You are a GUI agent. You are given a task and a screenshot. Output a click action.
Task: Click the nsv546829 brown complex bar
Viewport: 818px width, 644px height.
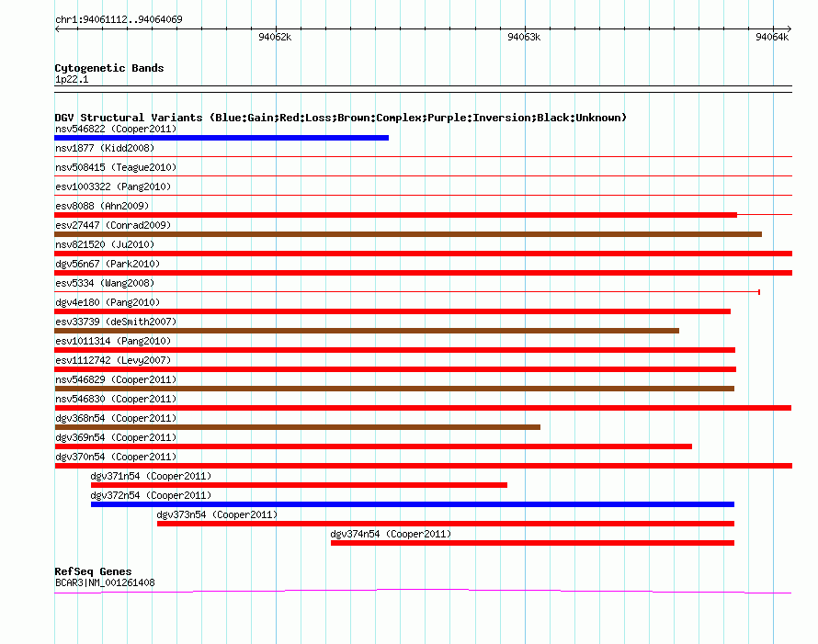point(394,389)
